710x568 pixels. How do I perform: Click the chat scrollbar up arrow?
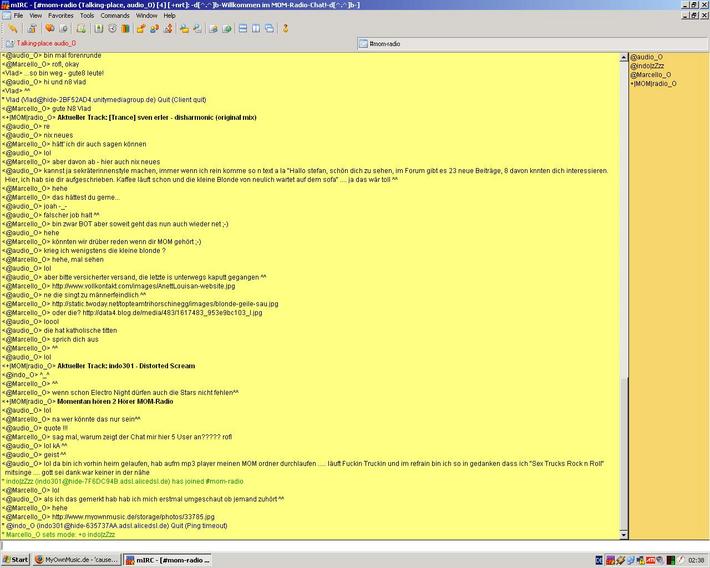click(x=624, y=58)
